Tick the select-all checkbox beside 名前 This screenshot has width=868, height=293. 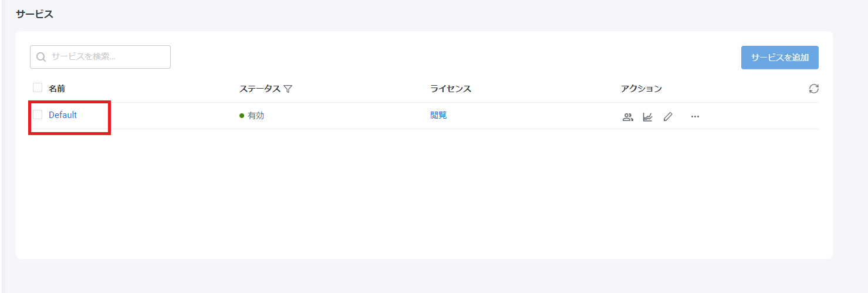point(38,88)
